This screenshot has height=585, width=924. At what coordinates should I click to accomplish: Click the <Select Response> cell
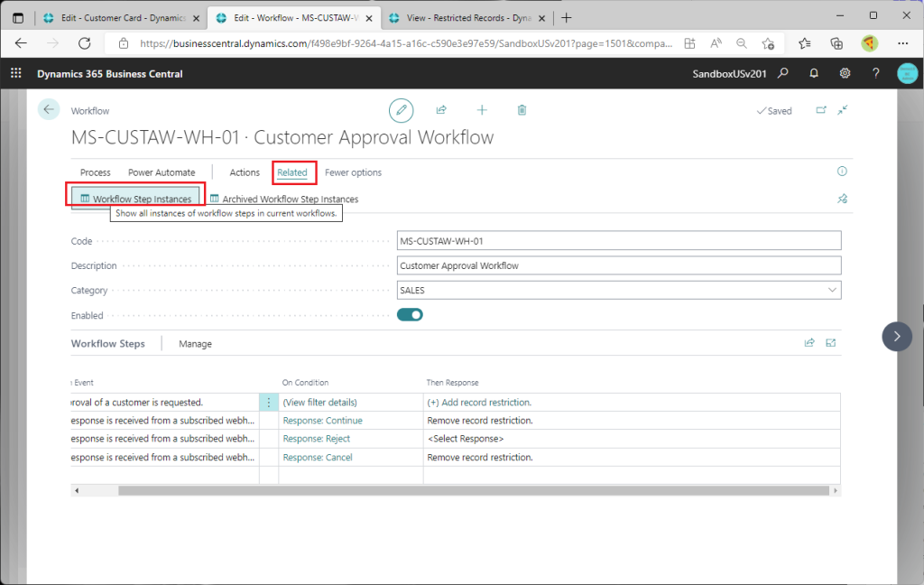631,439
